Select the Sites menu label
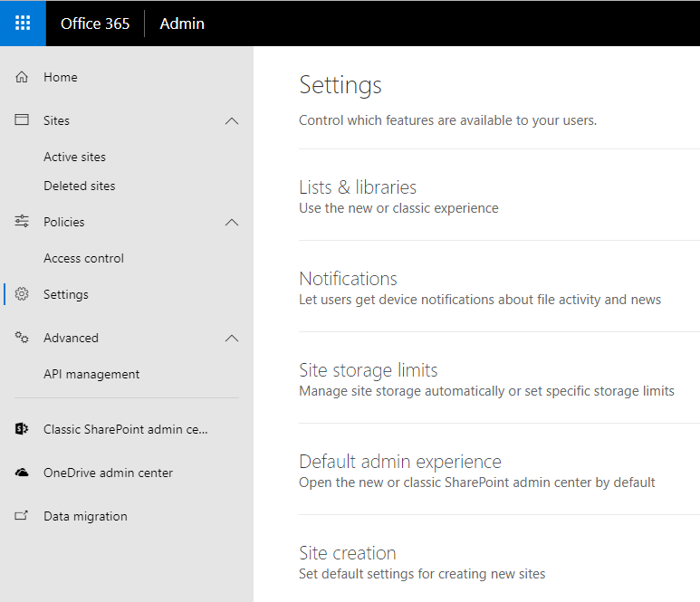The height and width of the screenshot is (602, 700). coord(56,120)
